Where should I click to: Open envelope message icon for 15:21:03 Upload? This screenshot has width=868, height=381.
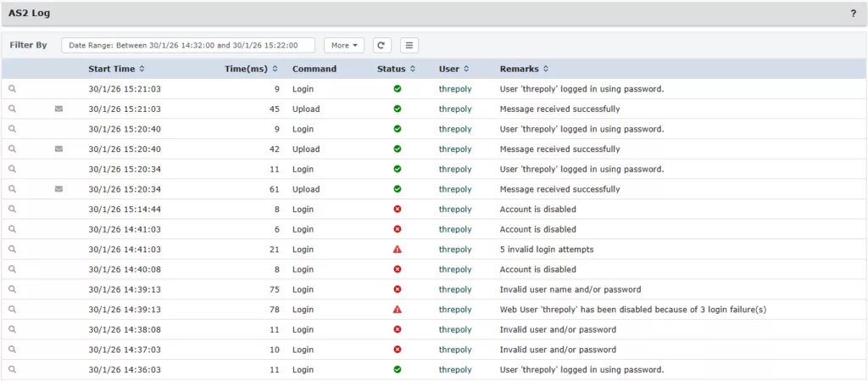[58, 109]
